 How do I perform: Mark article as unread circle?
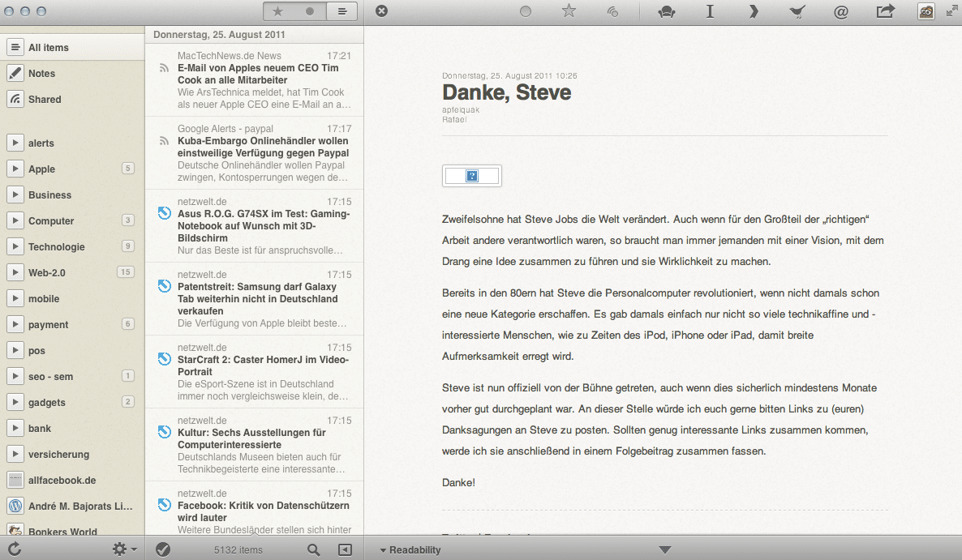pyautogui.click(x=525, y=11)
